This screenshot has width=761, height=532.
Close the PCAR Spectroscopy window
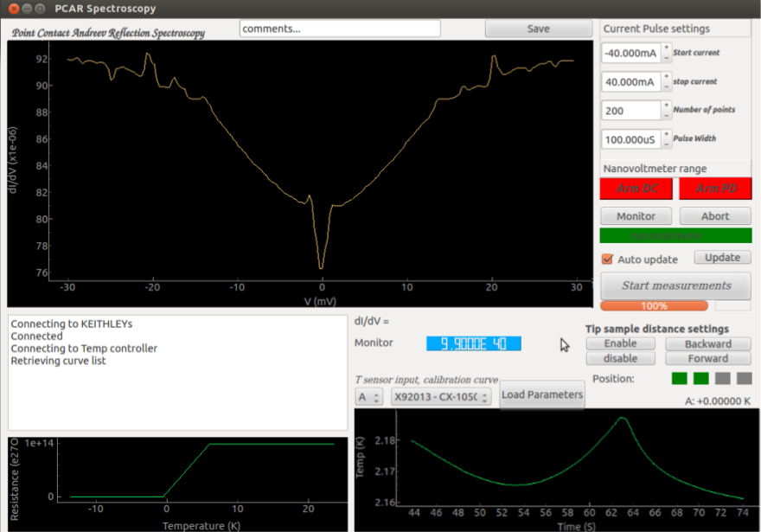[14, 9]
